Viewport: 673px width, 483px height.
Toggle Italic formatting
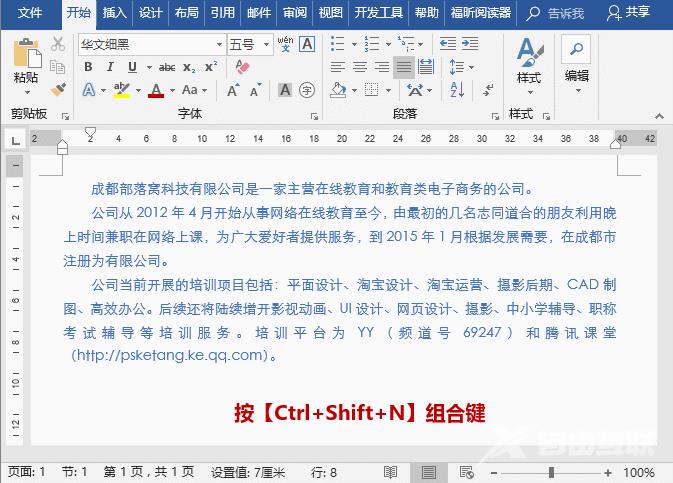coord(110,67)
